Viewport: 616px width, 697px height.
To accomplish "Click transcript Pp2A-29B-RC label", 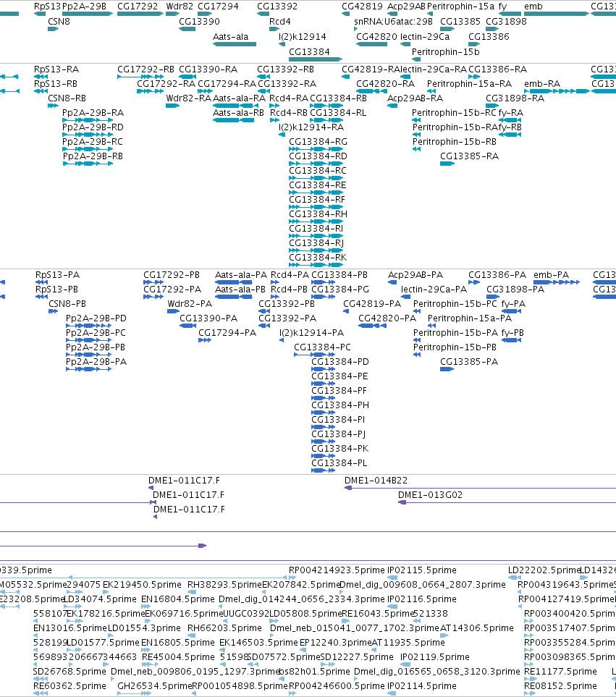I will [93, 141].
